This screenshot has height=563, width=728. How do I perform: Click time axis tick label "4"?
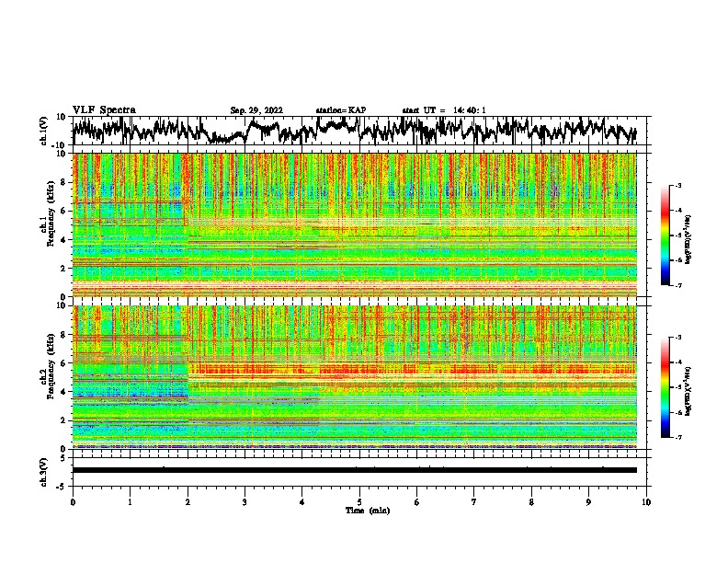302,502
